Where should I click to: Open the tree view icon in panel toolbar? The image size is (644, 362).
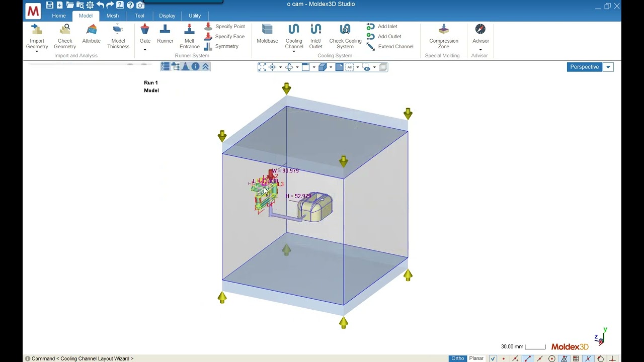tap(176, 66)
